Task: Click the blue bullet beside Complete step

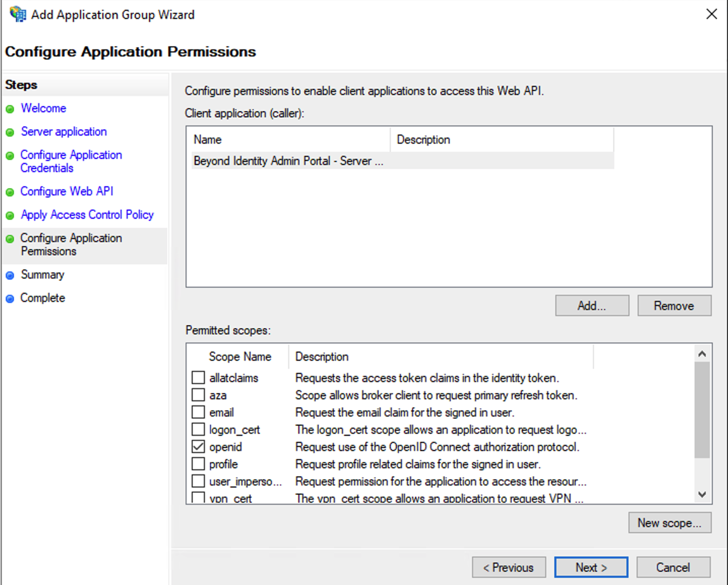Action: point(10,299)
